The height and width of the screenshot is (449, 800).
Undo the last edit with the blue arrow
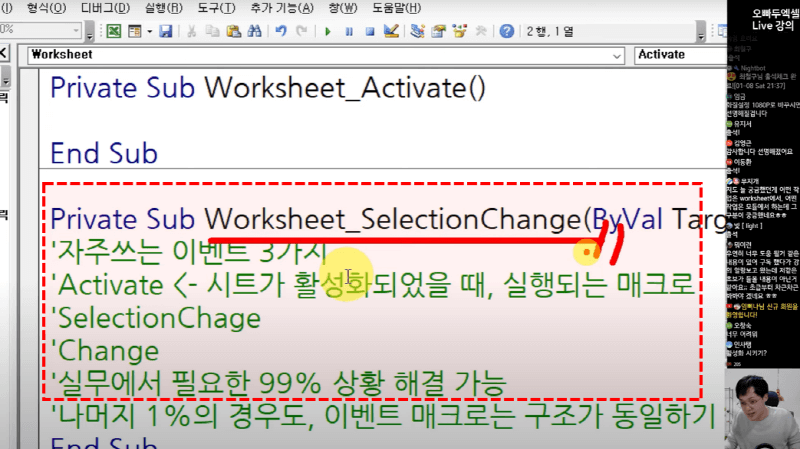pyautogui.click(x=281, y=31)
